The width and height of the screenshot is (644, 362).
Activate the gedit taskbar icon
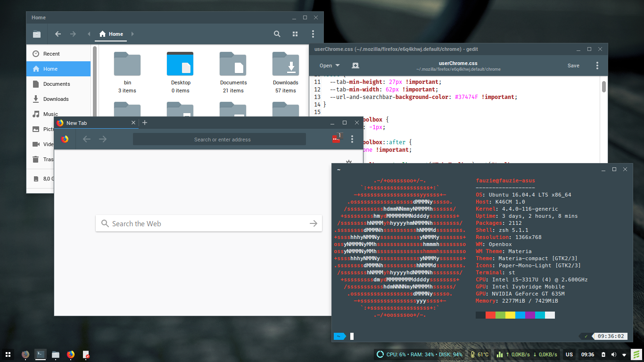[86, 354]
